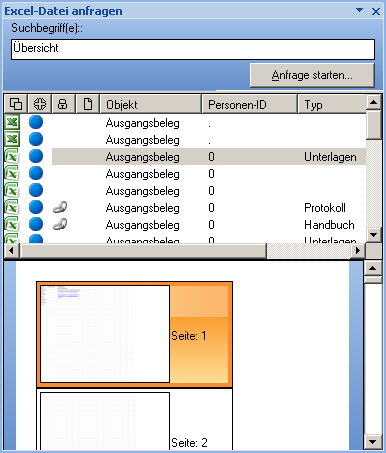Click the crosshair globe column header icon

pyautogui.click(x=40, y=104)
